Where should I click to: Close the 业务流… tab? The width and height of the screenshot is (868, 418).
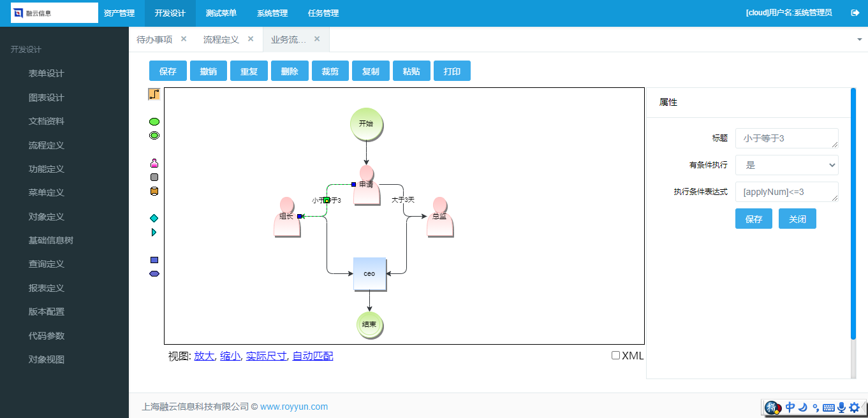point(317,39)
